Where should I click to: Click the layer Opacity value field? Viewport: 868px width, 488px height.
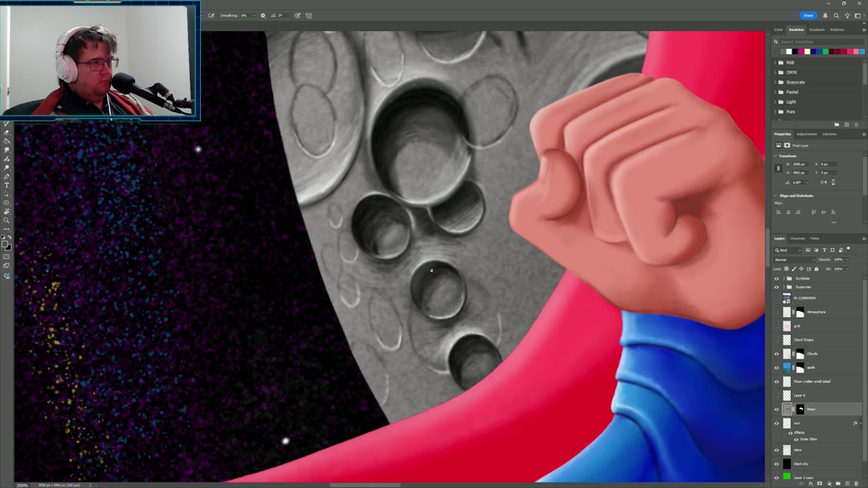[x=838, y=260]
